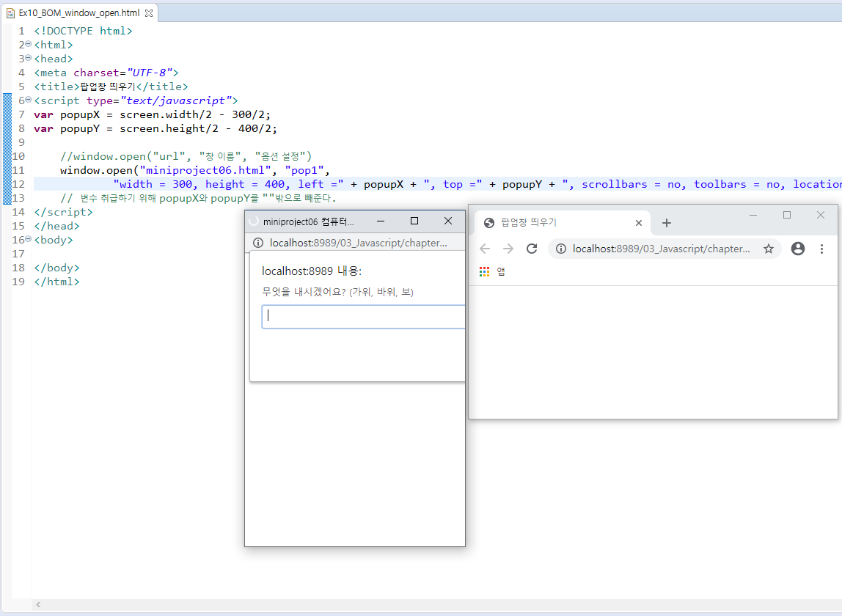Click the title text 팝업창 띄우기 in code
Screen dimensions: 842x616
pos(107,87)
